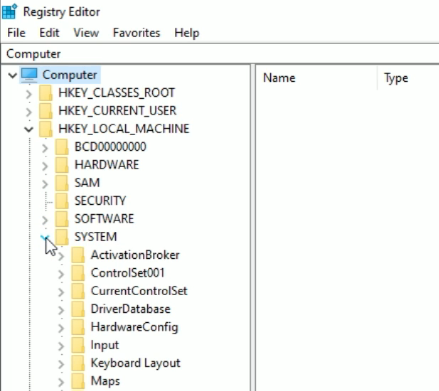The width and height of the screenshot is (439, 391).
Task: Click the HKEY_LOCAL_MACHINE folder icon
Action: point(46,129)
